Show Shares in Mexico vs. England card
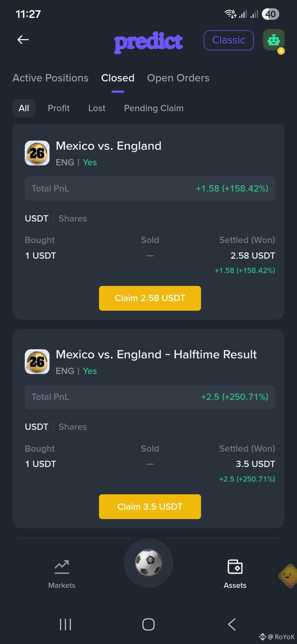This screenshot has height=644, width=297. point(73,219)
